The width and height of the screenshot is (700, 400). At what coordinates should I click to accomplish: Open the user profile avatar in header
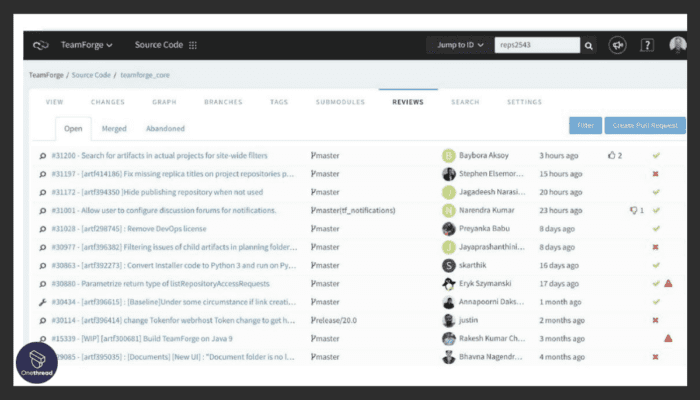click(678, 45)
